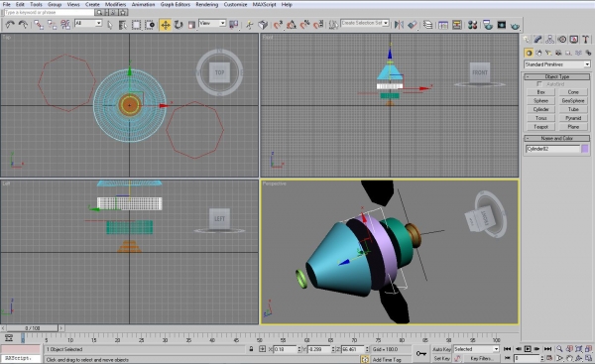Open the Material Editor spheres icon
The width and height of the screenshot is (595, 364).
[x=472, y=25]
